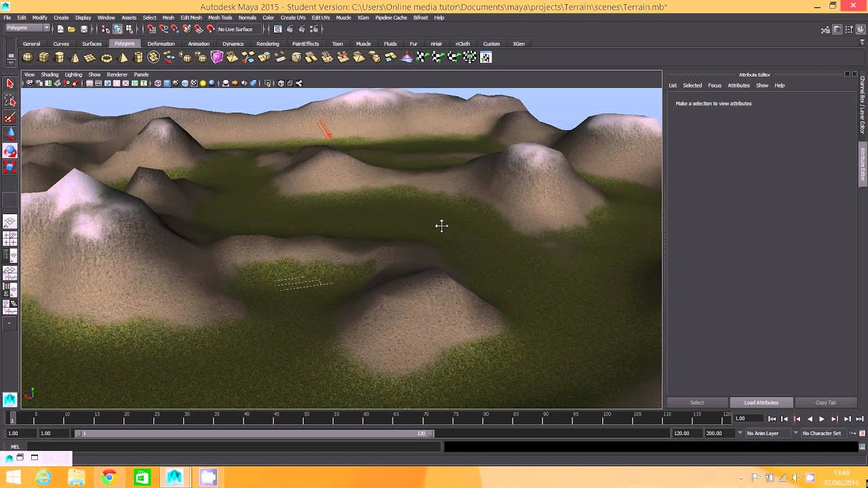868x488 pixels.
Task: Create a polygon torus from shelf
Action: [x=106, y=58]
